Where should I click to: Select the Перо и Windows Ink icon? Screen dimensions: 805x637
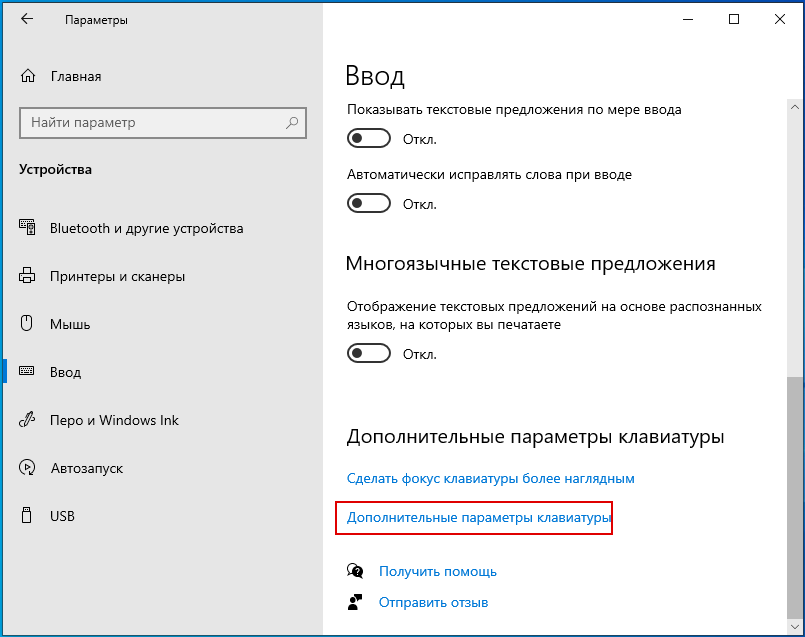tap(27, 420)
